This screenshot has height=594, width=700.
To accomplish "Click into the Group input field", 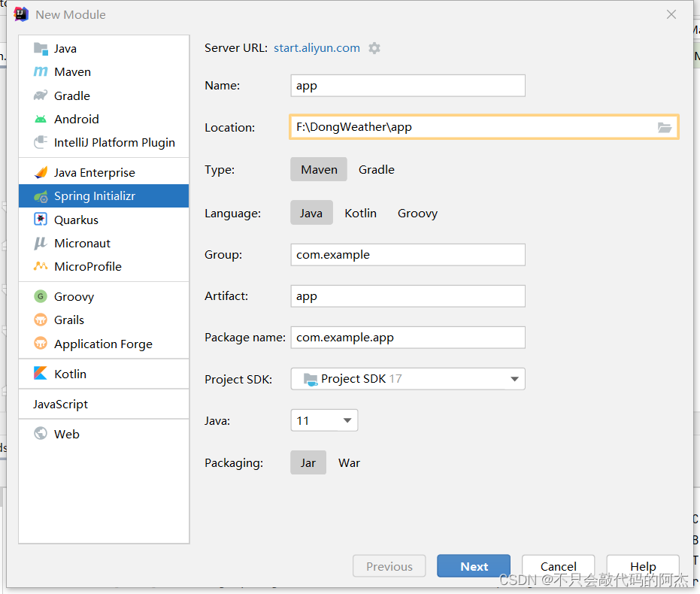I will coord(408,255).
